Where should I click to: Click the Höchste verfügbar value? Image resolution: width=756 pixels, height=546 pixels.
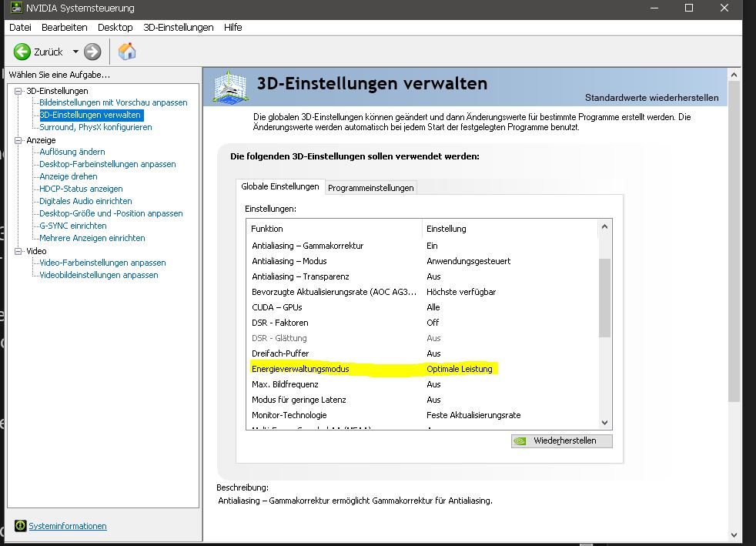tap(461, 293)
